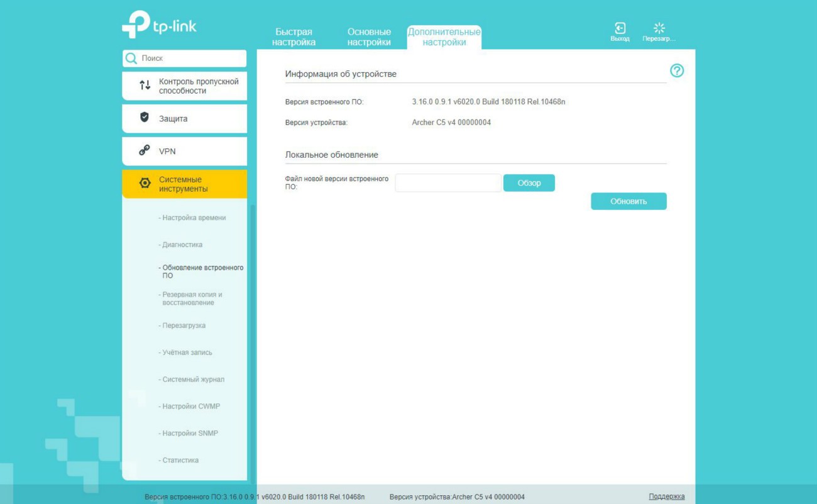The width and height of the screenshot is (817, 504).
Task: Open the help question mark icon
Action: click(x=677, y=71)
